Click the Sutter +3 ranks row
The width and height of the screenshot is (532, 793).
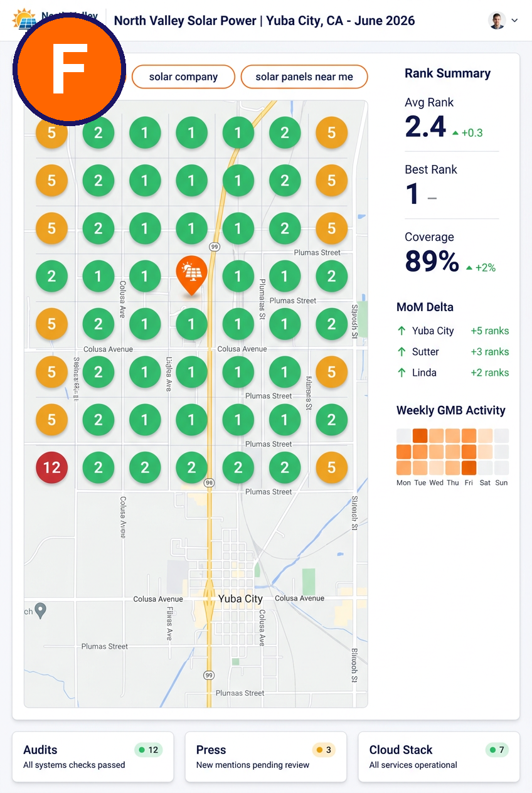pyautogui.click(x=453, y=352)
